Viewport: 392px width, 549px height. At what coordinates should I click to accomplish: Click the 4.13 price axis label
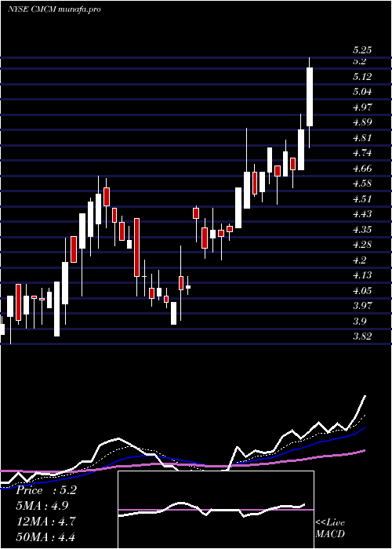(362, 275)
